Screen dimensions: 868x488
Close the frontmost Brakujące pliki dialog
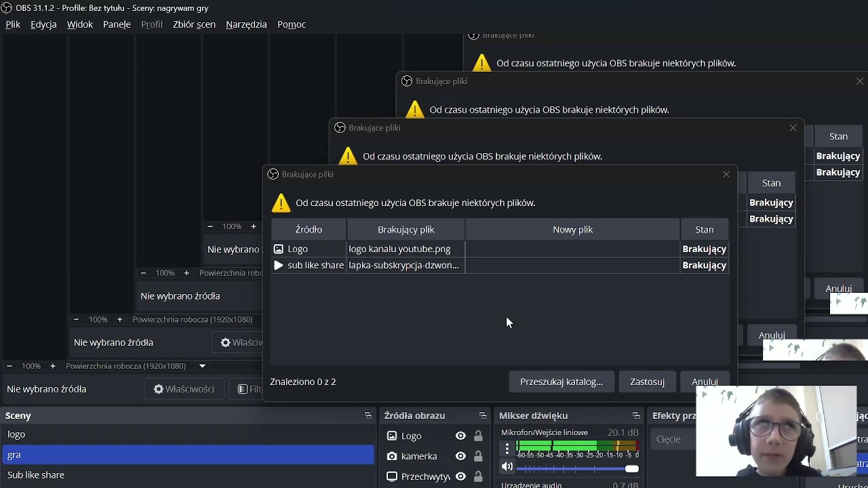pyautogui.click(x=726, y=174)
